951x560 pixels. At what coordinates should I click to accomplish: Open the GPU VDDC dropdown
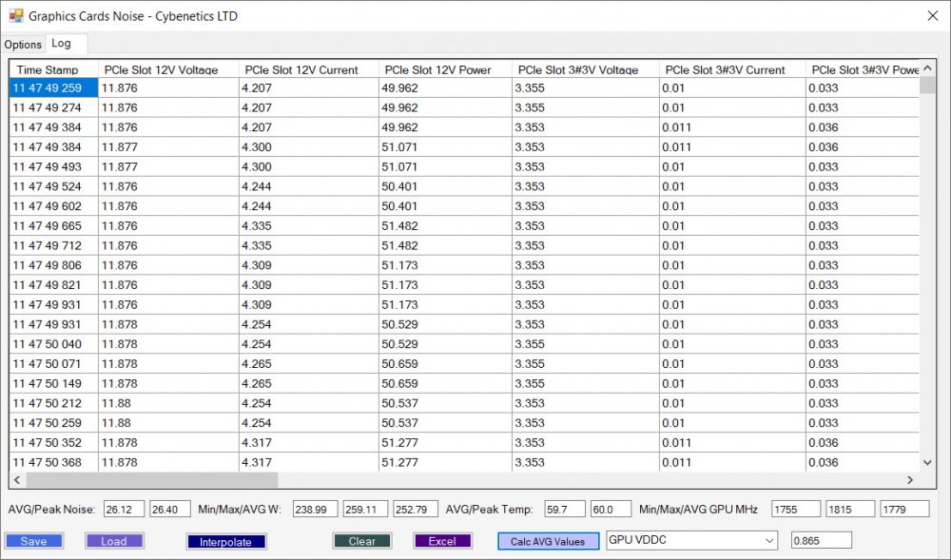tap(691, 540)
